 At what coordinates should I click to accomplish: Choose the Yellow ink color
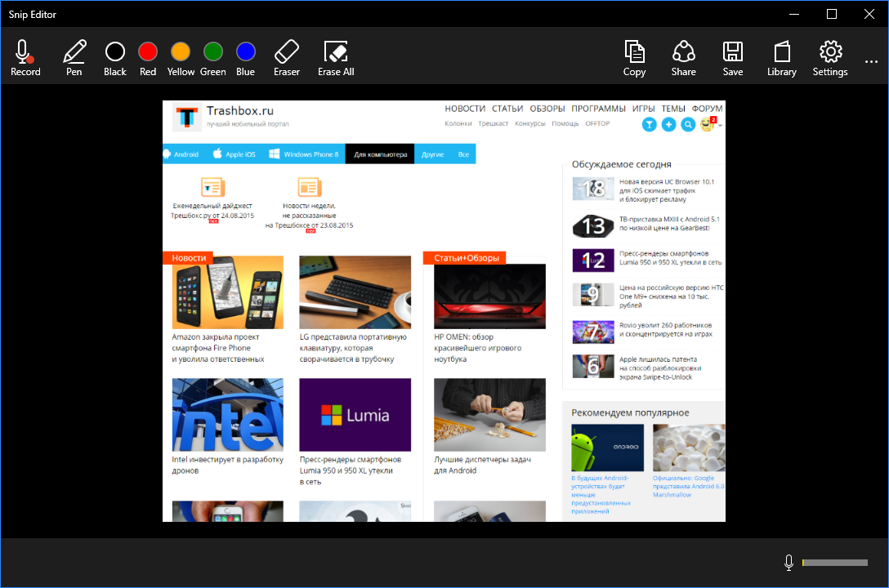pyautogui.click(x=181, y=58)
